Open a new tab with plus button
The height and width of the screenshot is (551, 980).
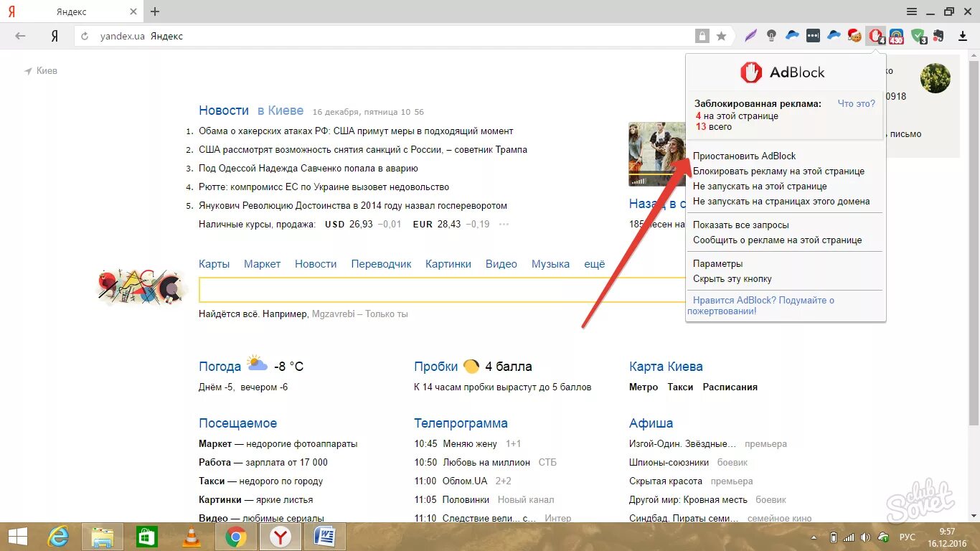point(155,11)
